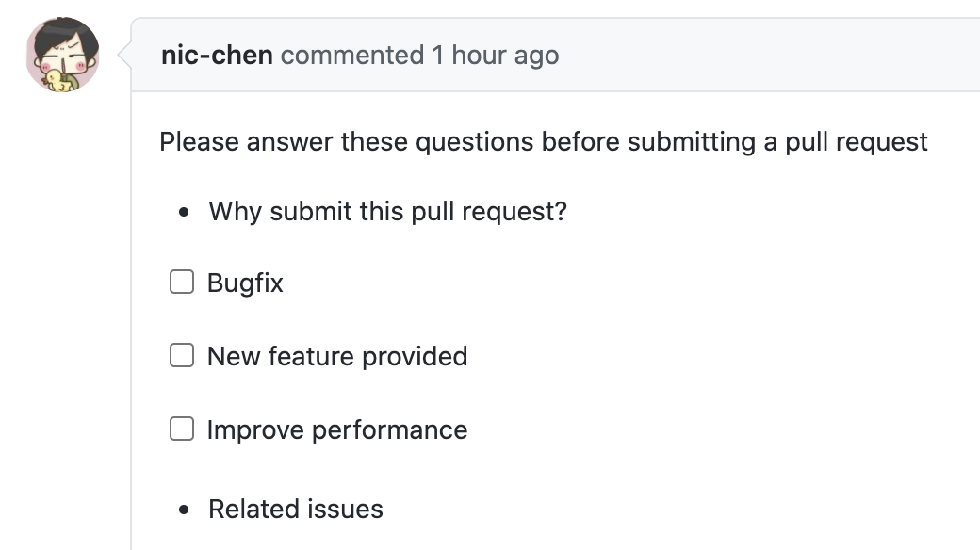Open nic-chen's cartoon avatar profile picture
Viewport: 980px width, 550px height.
tap(62, 55)
